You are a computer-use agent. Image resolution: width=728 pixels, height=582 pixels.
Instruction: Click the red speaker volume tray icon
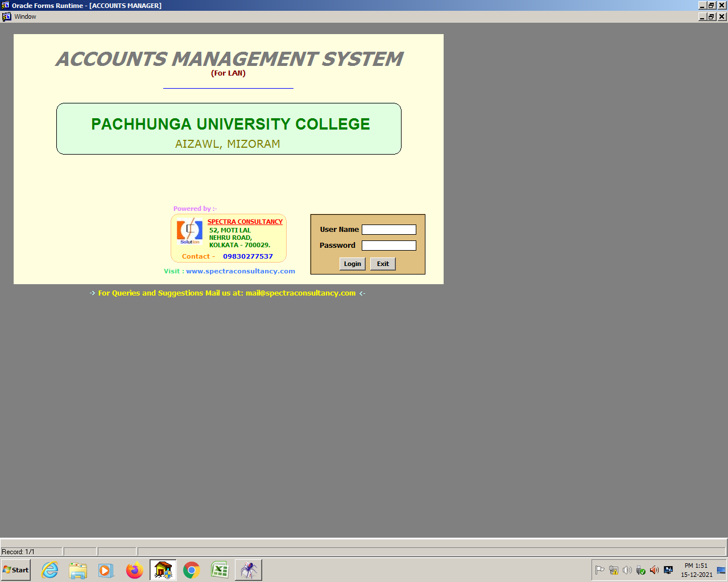[655, 570]
